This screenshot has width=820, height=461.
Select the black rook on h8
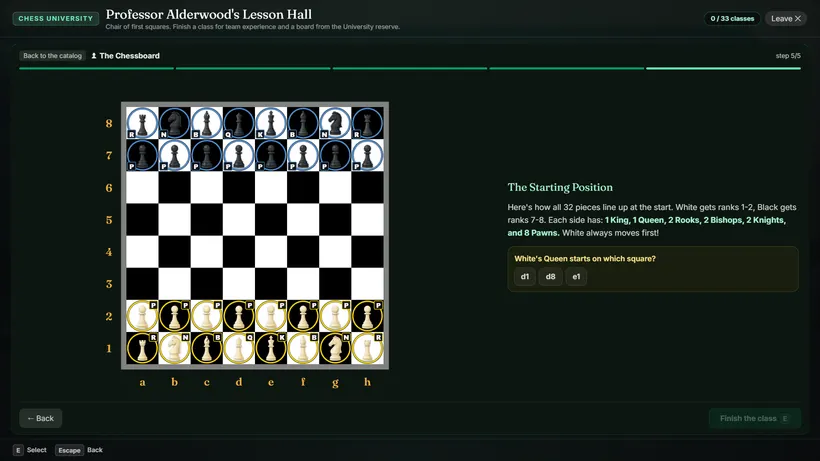tap(367, 123)
